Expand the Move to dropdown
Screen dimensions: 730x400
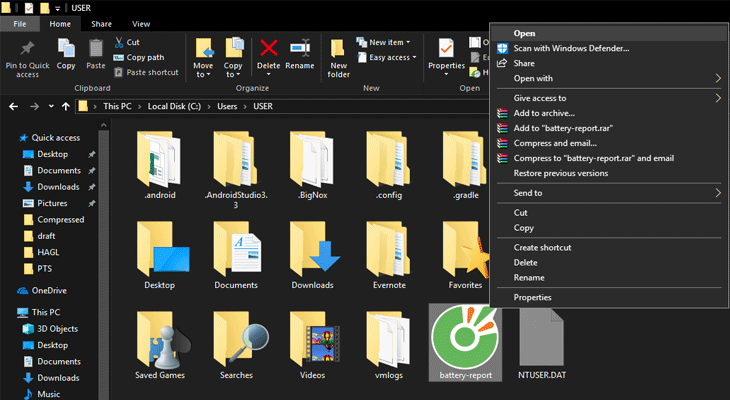pyautogui.click(x=204, y=72)
